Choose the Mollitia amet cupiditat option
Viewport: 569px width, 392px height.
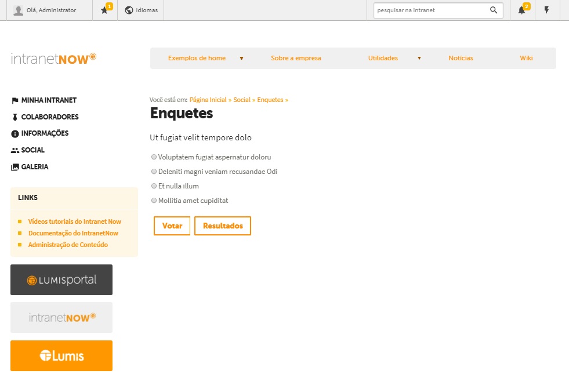point(154,201)
